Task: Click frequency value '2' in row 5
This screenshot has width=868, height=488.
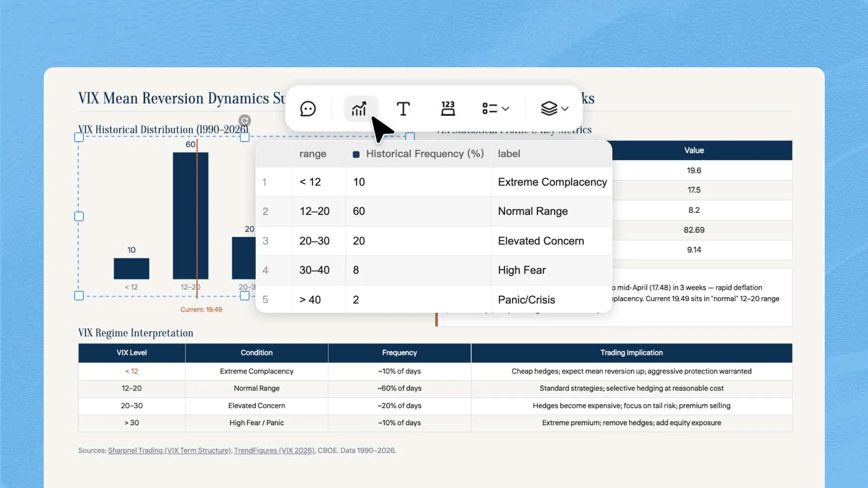Action: click(418, 300)
